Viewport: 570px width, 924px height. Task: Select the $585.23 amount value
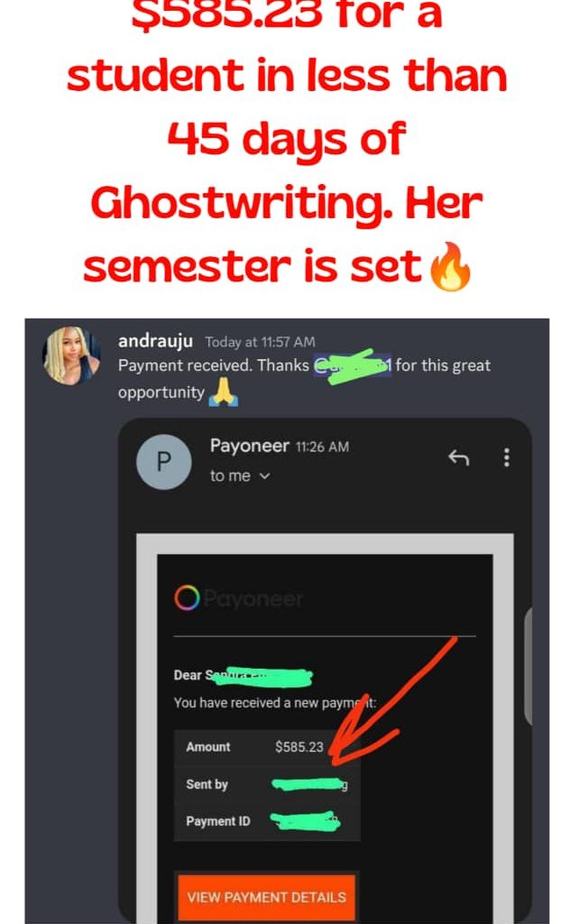299,746
